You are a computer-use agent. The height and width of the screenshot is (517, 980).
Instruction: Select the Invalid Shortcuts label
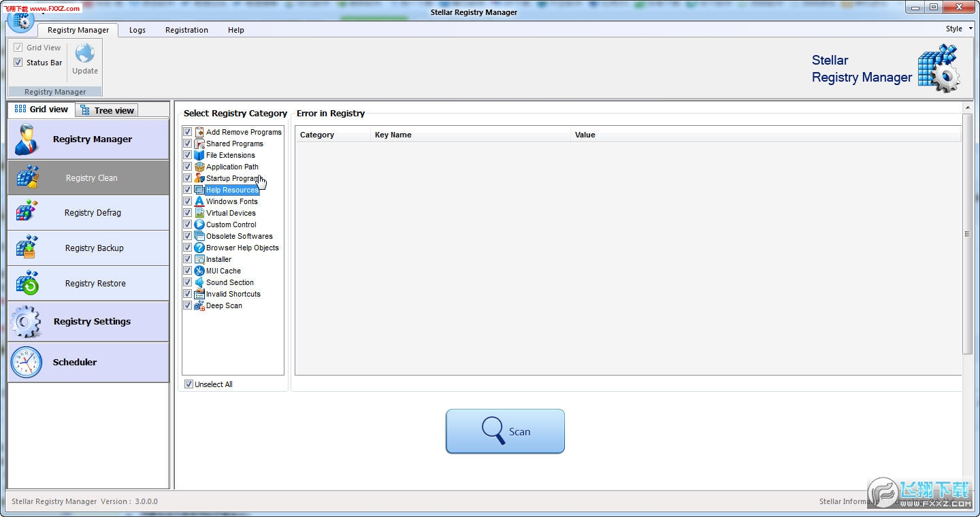pos(233,294)
